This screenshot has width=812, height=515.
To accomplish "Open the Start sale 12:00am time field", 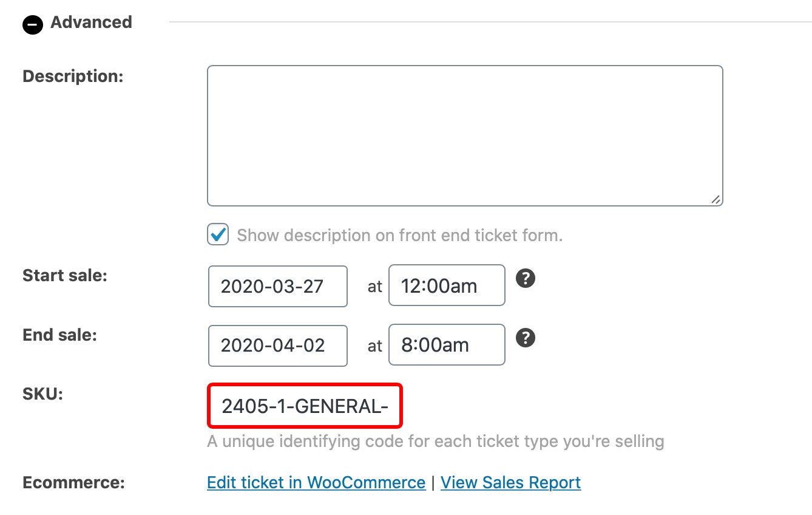I will [x=446, y=285].
